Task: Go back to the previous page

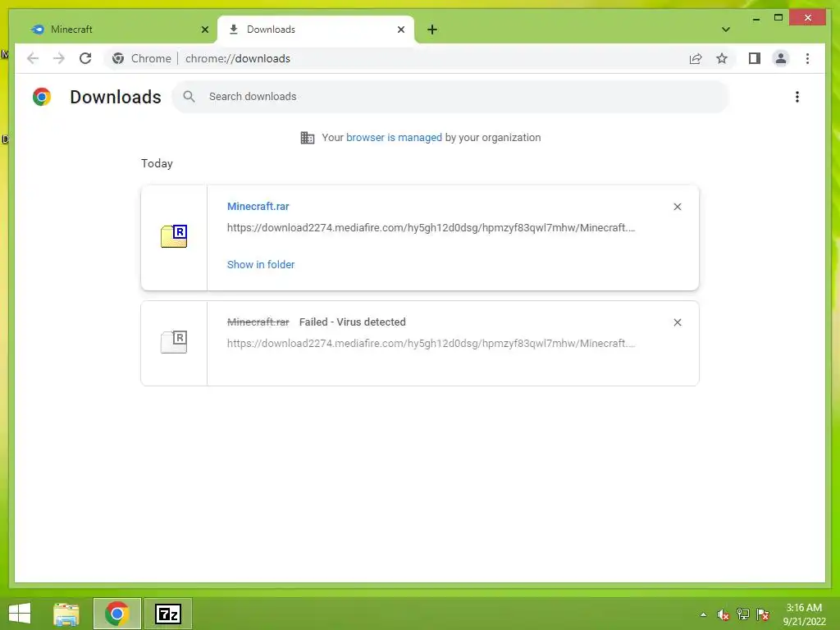Action: click(x=33, y=58)
